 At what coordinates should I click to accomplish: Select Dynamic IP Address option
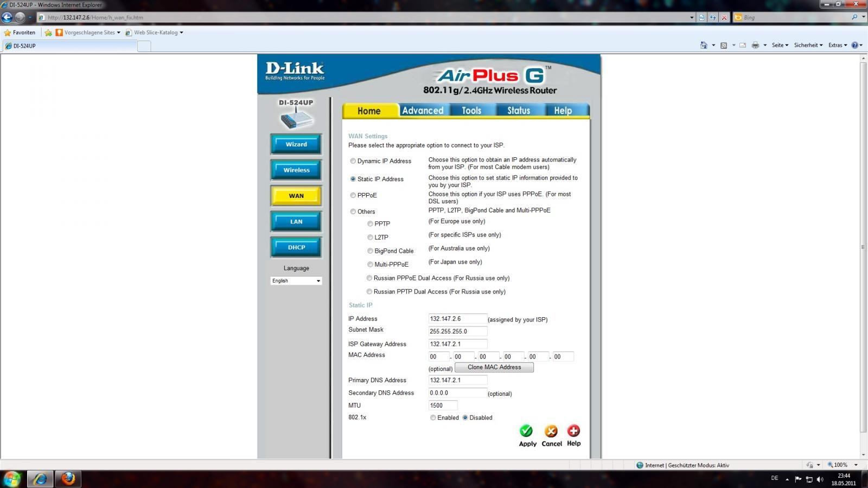click(353, 161)
